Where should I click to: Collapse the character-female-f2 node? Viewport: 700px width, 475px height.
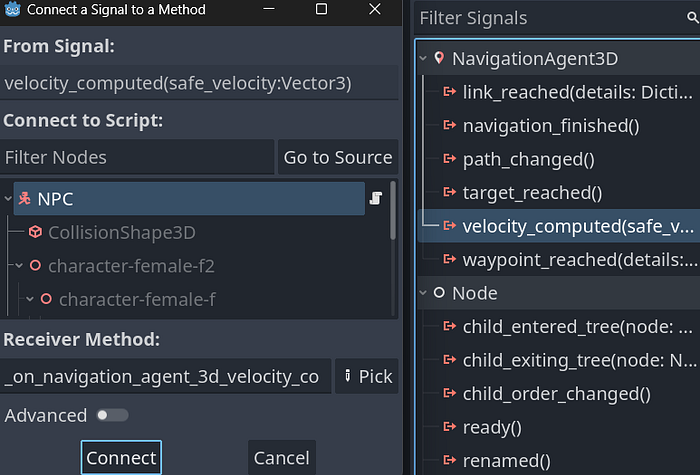[19, 266]
